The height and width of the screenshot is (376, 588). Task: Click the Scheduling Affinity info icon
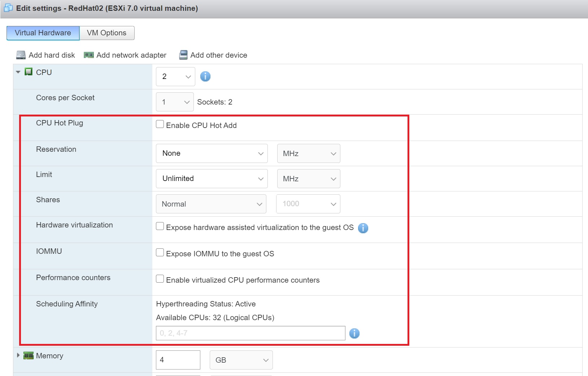354,333
